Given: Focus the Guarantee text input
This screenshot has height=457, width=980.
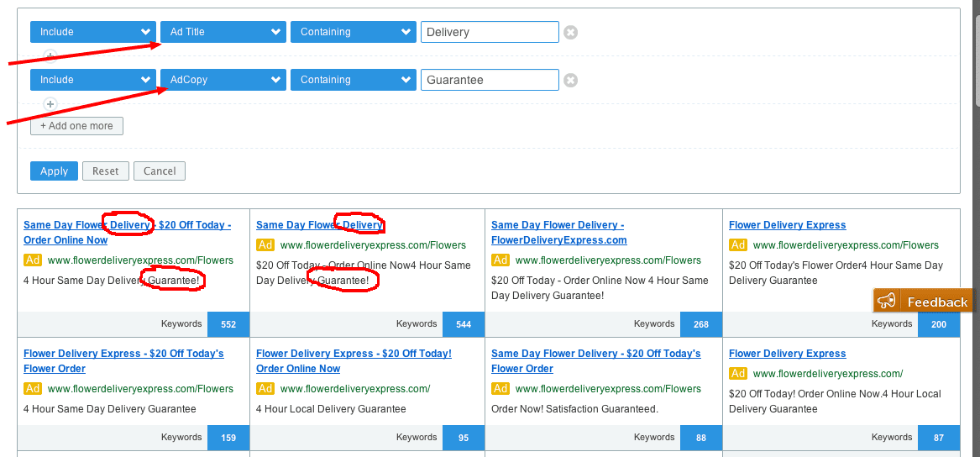Looking at the screenshot, I should [489, 80].
